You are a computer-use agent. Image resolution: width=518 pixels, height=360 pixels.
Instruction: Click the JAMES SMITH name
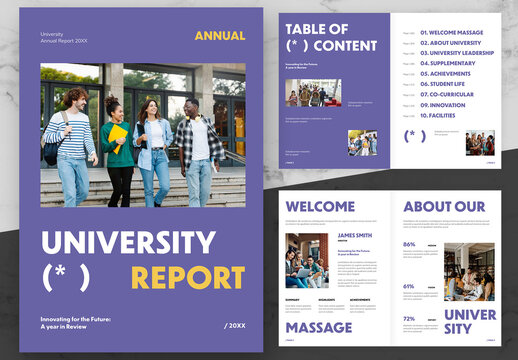point(355,235)
